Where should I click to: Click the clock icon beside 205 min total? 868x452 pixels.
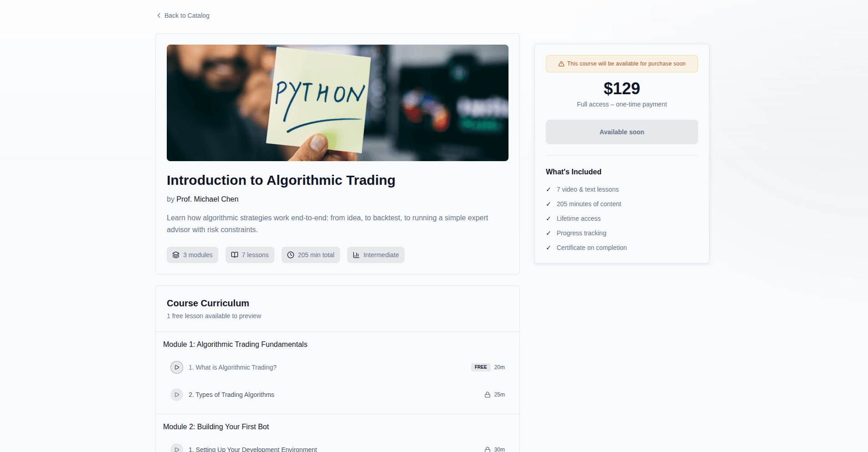click(291, 255)
